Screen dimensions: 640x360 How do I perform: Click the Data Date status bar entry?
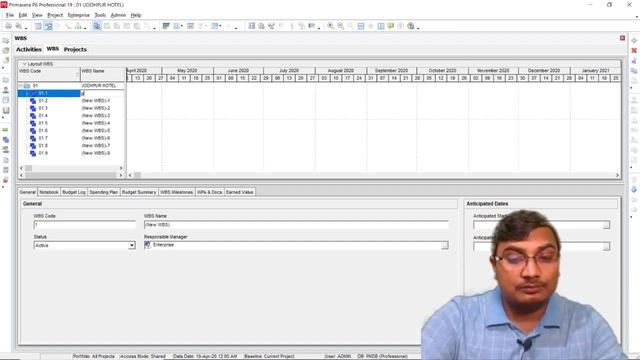coord(205,356)
